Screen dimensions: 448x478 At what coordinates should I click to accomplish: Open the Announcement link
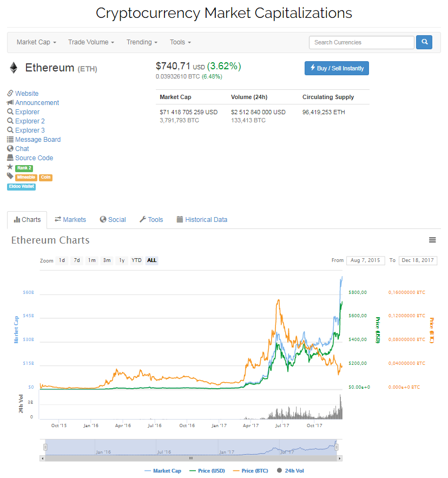pos(37,102)
